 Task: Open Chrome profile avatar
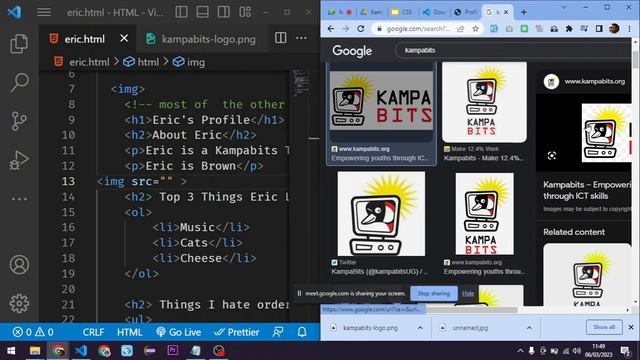point(614,29)
